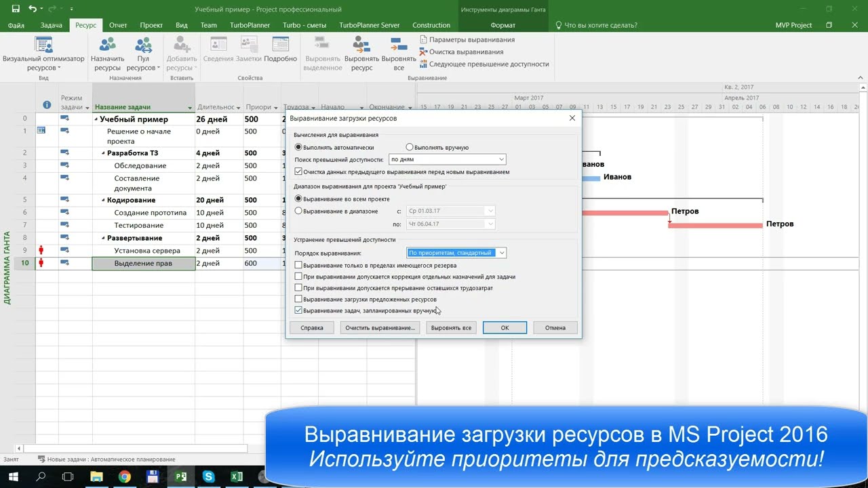The width and height of the screenshot is (868, 488).
Task: Switch to the TurboPlanner tab
Action: (248, 25)
